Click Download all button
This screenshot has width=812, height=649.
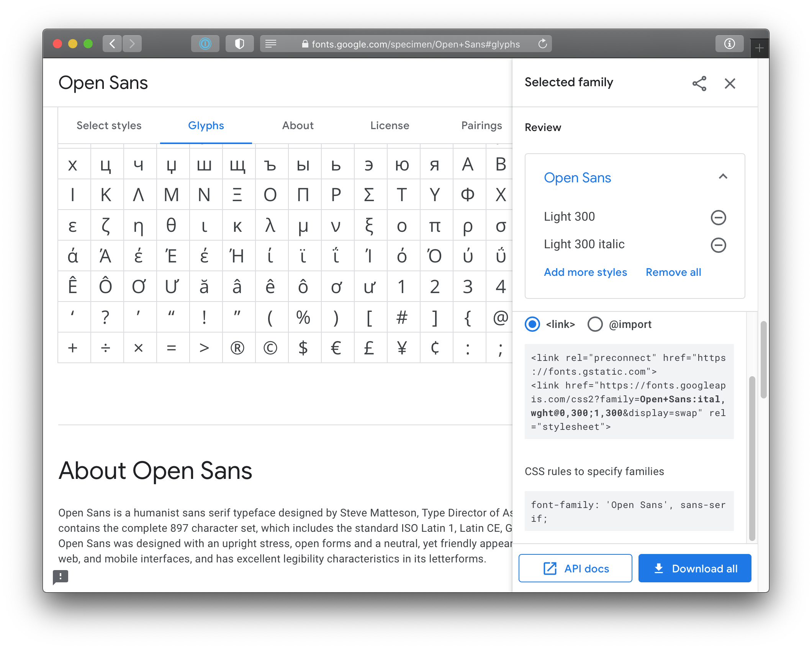[695, 568]
